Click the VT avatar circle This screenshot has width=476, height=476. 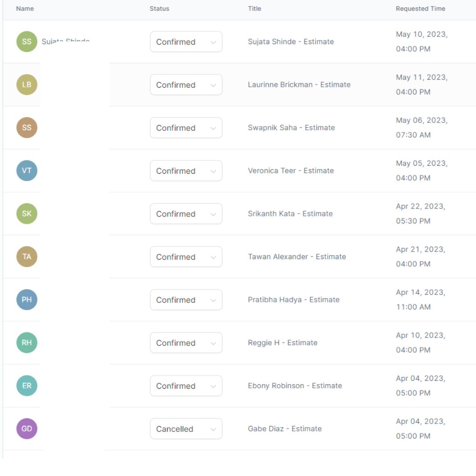pyautogui.click(x=27, y=171)
